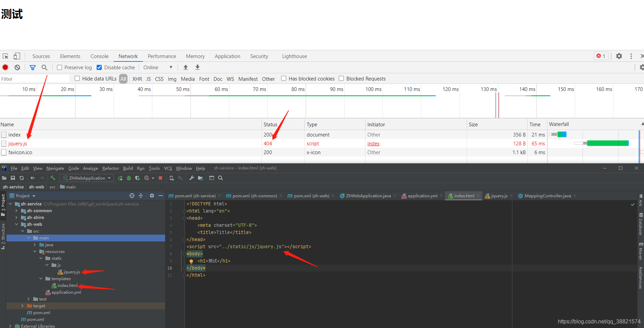Open the Online throttling dropdown
Viewport: 644px width, 328px height.
pyautogui.click(x=158, y=68)
